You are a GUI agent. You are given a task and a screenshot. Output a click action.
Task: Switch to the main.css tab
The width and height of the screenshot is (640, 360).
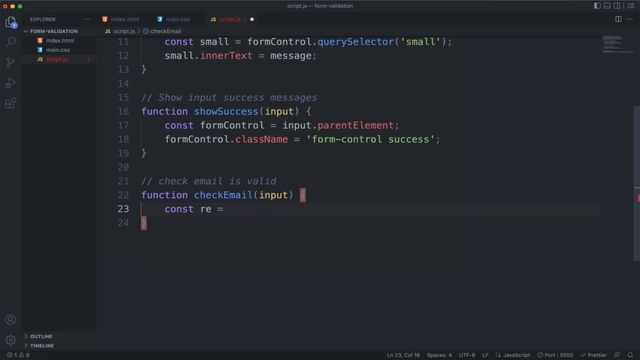[x=178, y=19]
